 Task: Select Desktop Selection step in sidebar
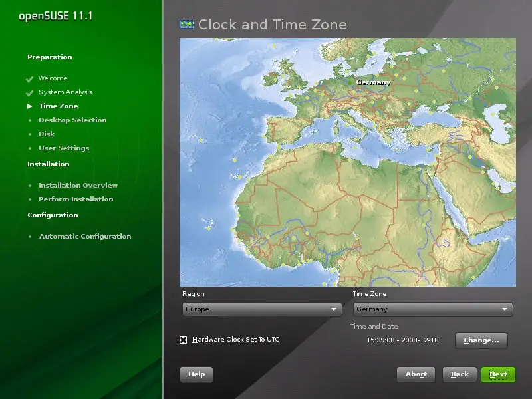coord(72,120)
